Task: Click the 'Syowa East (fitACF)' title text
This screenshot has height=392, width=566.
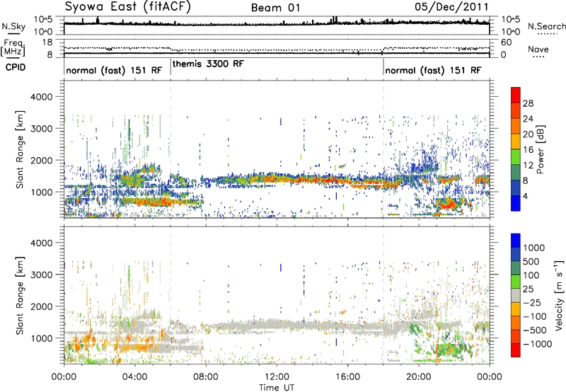Action: [127, 7]
